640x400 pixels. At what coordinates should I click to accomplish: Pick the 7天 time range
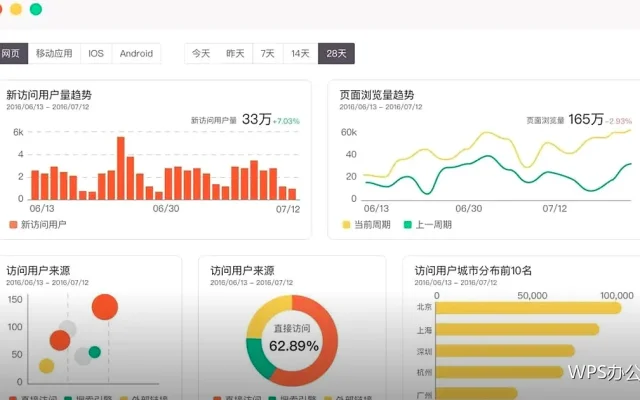268,53
